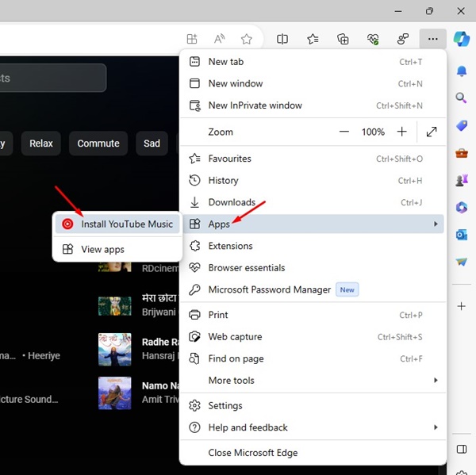Viewport: 476px width, 475px height.
Task: Open Shopping tag sidebar icon
Action: coord(462,125)
